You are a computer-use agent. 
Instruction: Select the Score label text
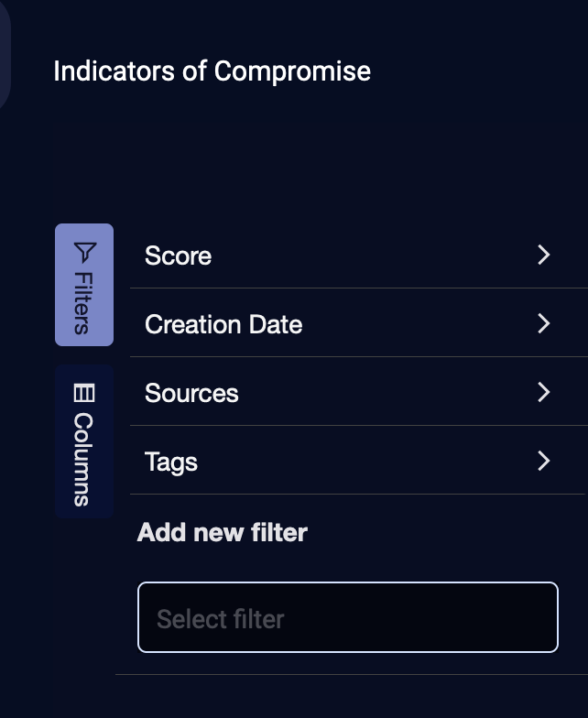tap(178, 256)
